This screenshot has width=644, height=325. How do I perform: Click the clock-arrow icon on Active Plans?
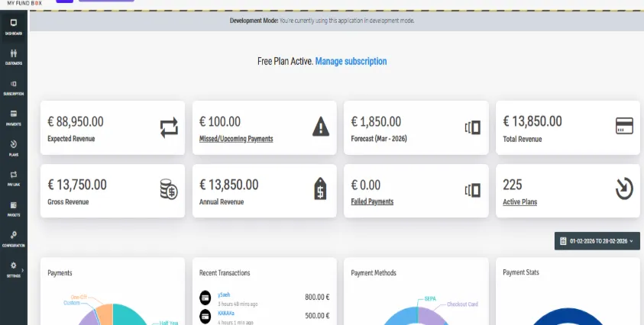coord(624,188)
